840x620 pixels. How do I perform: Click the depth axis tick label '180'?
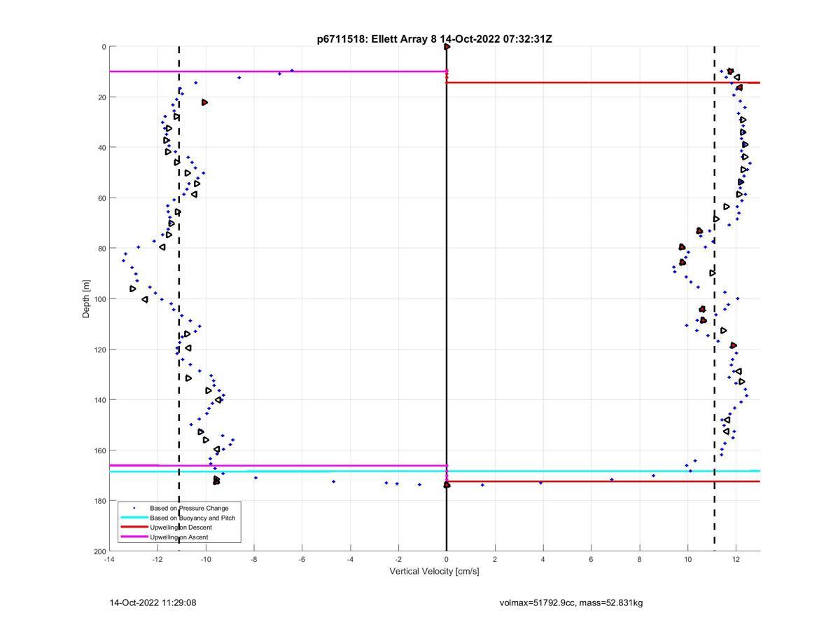tap(99, 501)
